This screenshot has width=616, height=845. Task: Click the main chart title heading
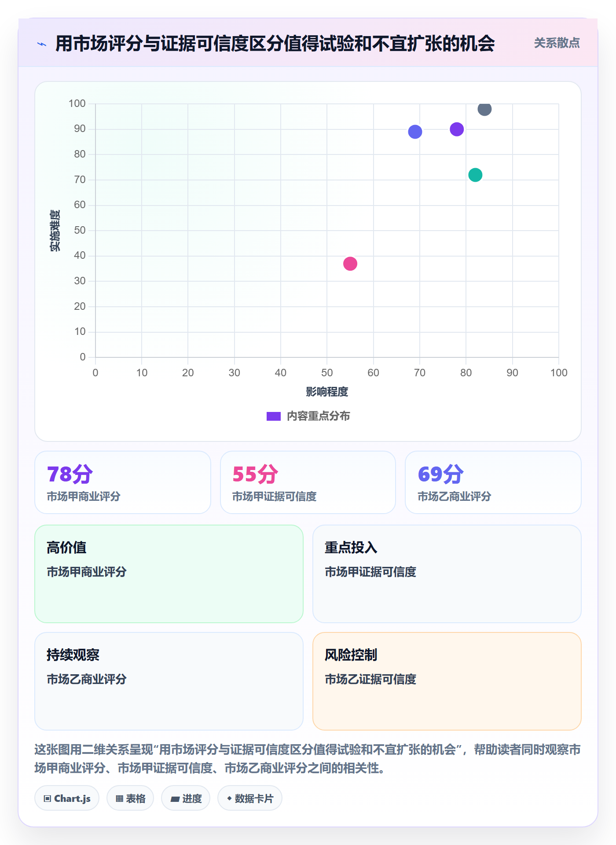tap(275, 44)
